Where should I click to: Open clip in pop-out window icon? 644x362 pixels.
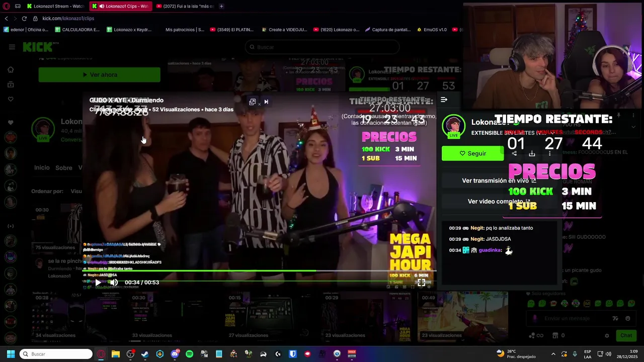(253, 102)
